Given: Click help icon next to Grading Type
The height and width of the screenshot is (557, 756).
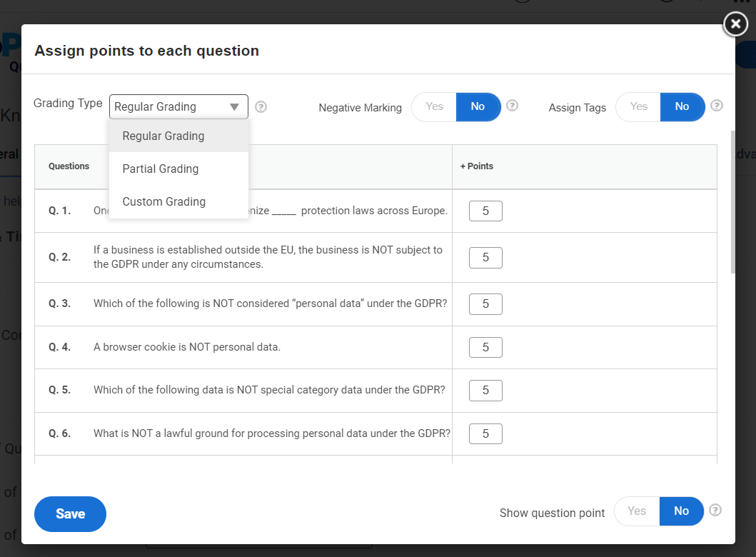Looking at the screenshot, I should click(261, 107).
